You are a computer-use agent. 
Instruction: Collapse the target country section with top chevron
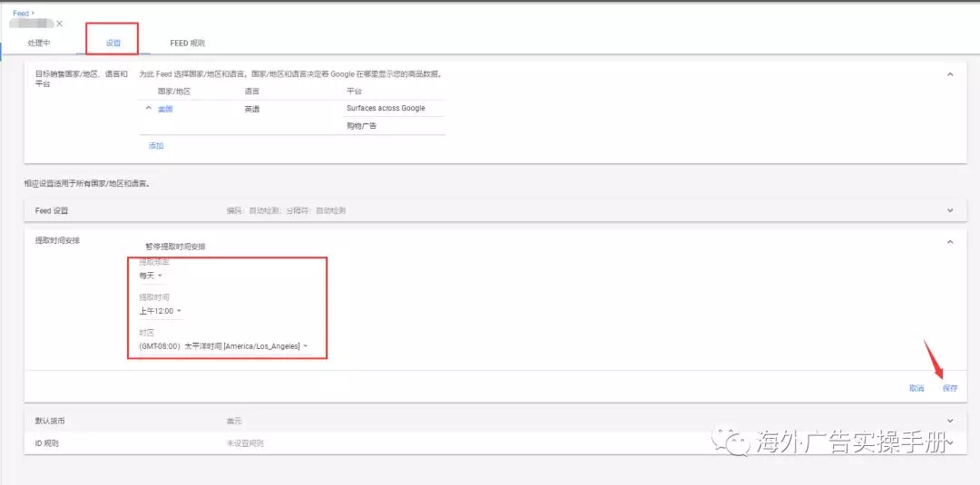(x=950, y=74)
